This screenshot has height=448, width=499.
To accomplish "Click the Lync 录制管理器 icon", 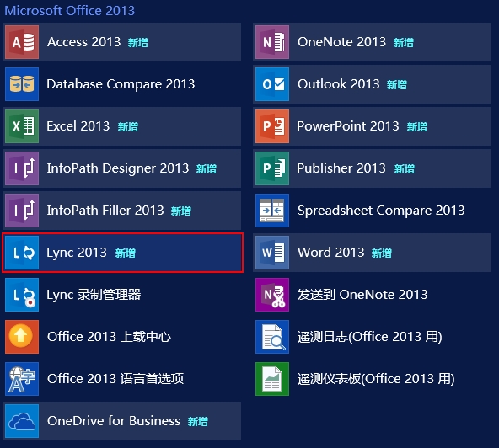I will click(22, 295).
